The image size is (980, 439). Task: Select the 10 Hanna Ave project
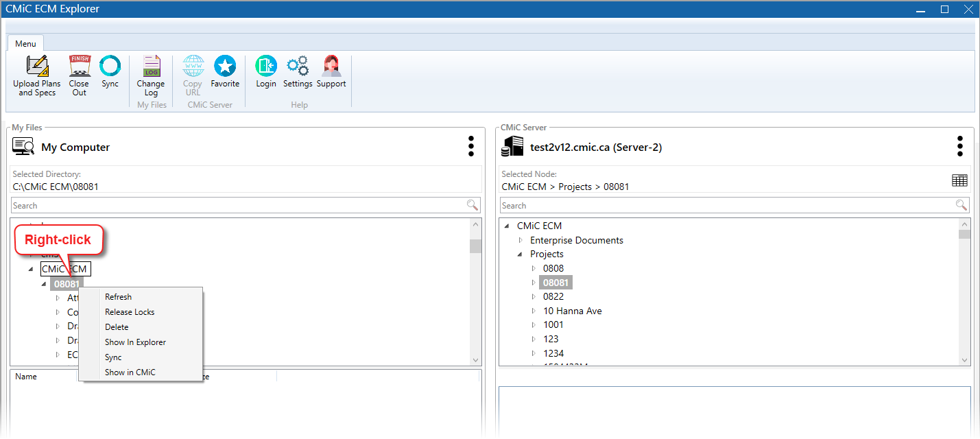(573, 310)
